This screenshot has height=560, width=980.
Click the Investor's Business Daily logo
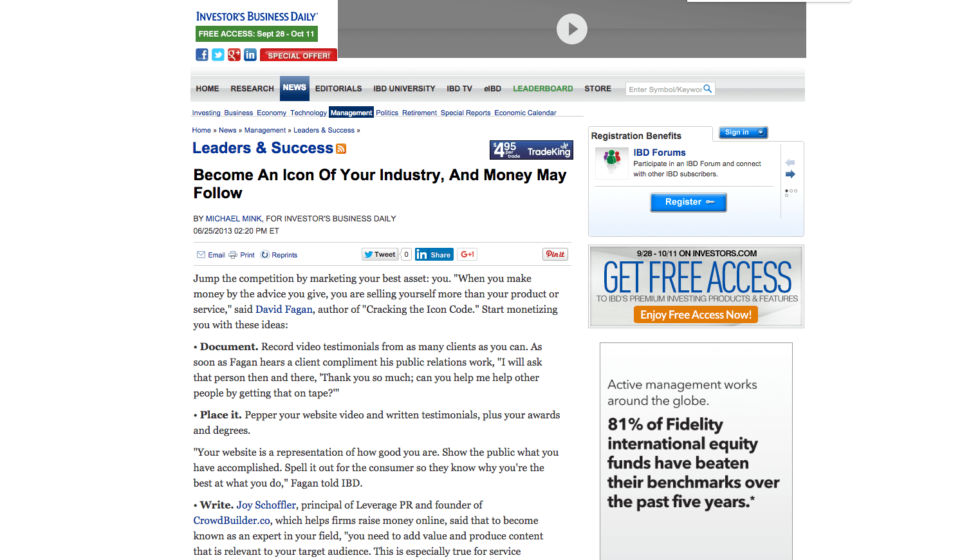tap(257, 17)
